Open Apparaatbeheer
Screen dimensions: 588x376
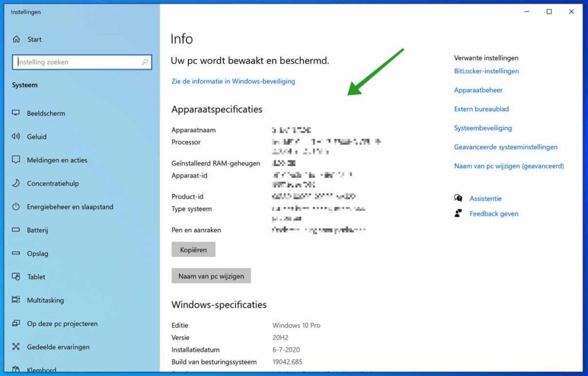478,90
